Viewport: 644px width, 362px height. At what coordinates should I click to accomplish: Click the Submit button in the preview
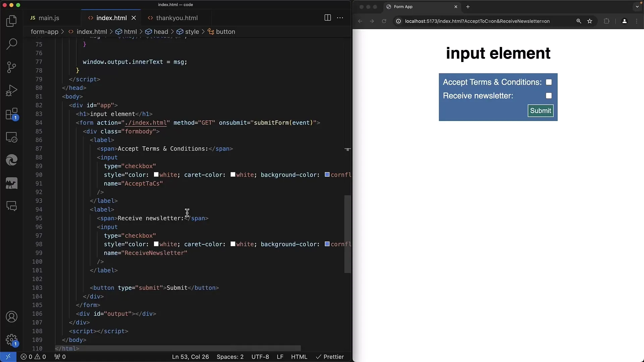[x=540, y=111]
